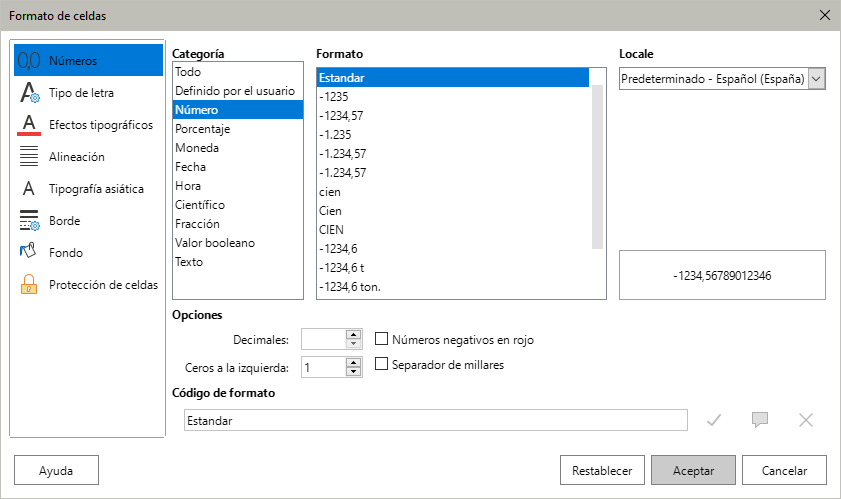Image resolution: width=841 pixels, height=499 pixels.
Task: Click the Código de formato input field
Action: (x=436, y=420)
